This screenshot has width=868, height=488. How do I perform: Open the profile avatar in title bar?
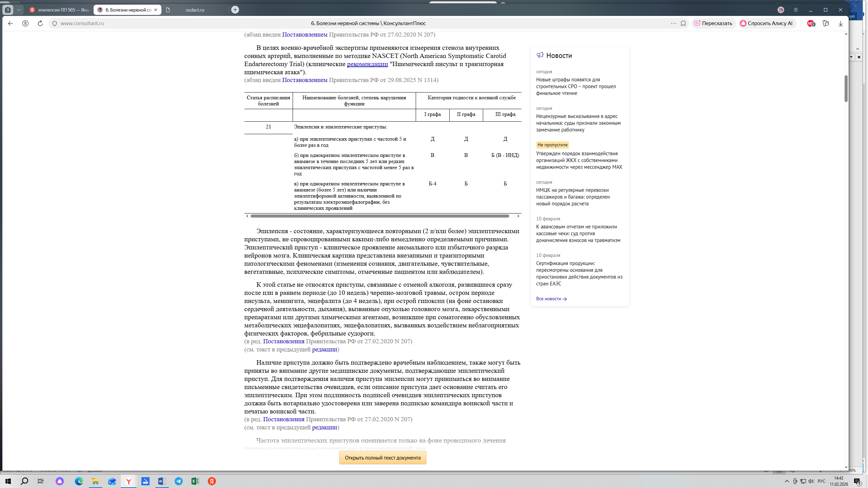pos(781,10)
